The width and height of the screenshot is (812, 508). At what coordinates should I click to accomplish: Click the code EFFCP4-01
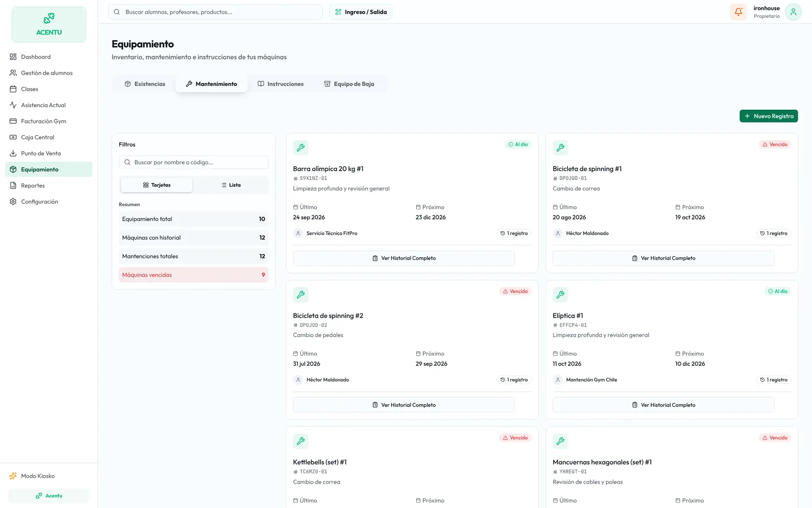click(573, 325)
